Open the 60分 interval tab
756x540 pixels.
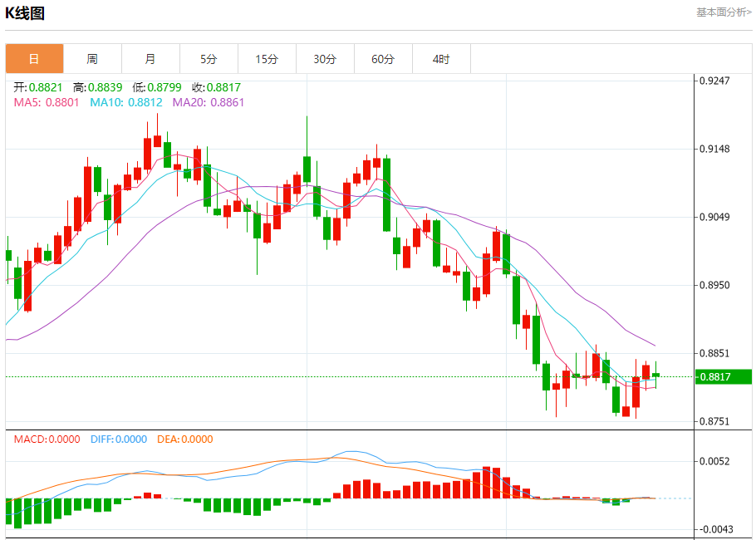pos(383,59)
